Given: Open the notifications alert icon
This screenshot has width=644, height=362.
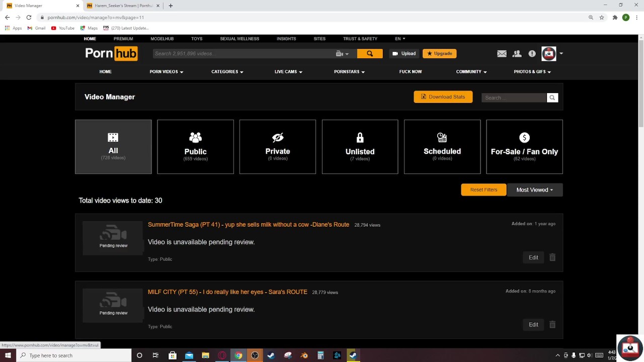Looking at the screenshot, I should point(532,54).
